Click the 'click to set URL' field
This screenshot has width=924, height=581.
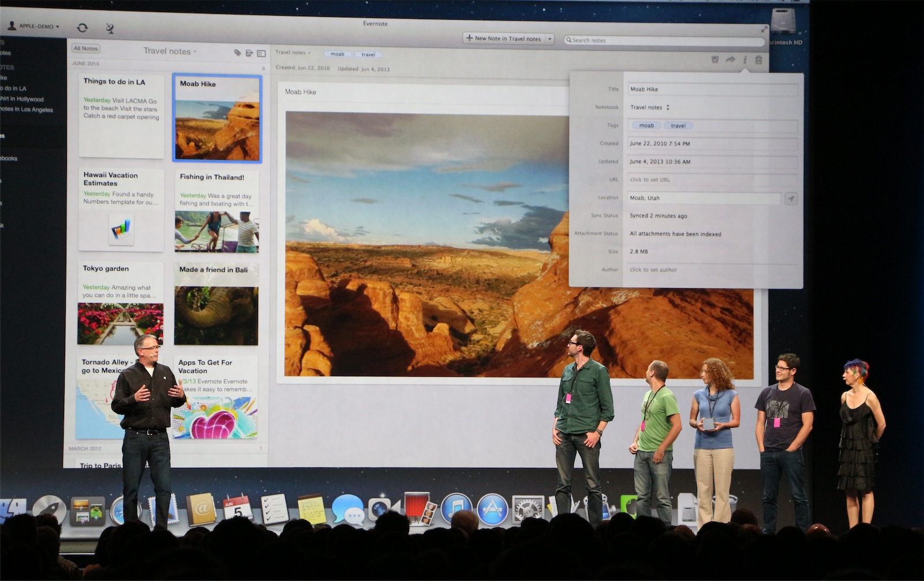click(x=713, y=180)
